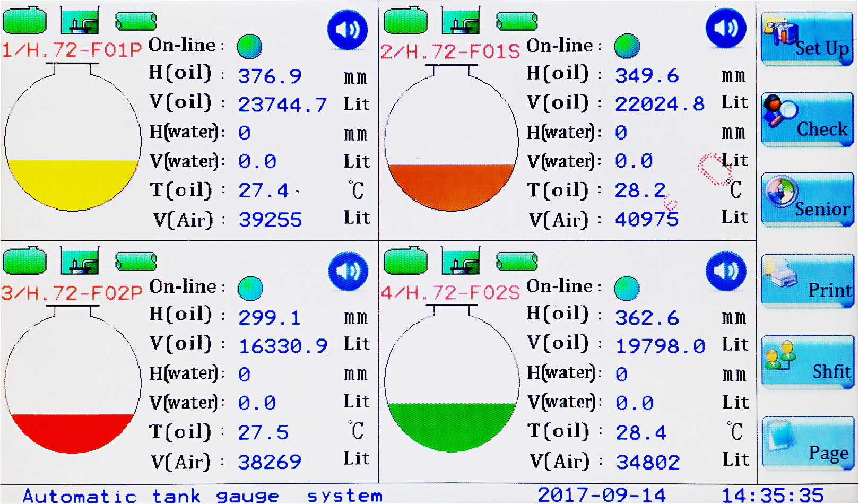The image size is (859, 504).
Task: Click the 3/H.72-F02P tank label
Action: [72, 293]
